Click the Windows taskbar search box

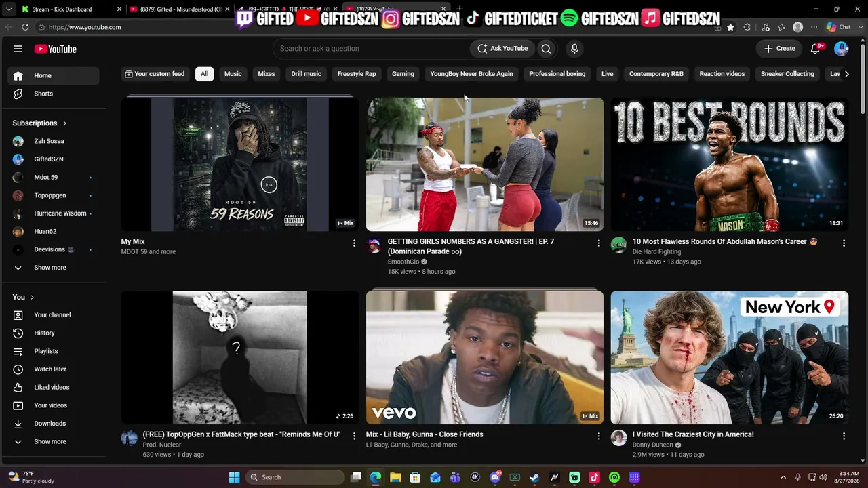tap(295, 477)
